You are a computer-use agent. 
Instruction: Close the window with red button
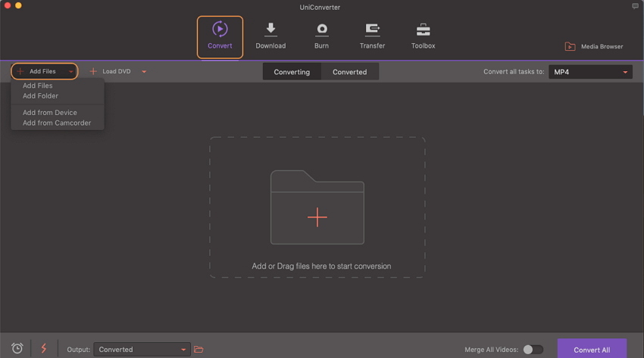pyautogui.click(x=8, y=5)
